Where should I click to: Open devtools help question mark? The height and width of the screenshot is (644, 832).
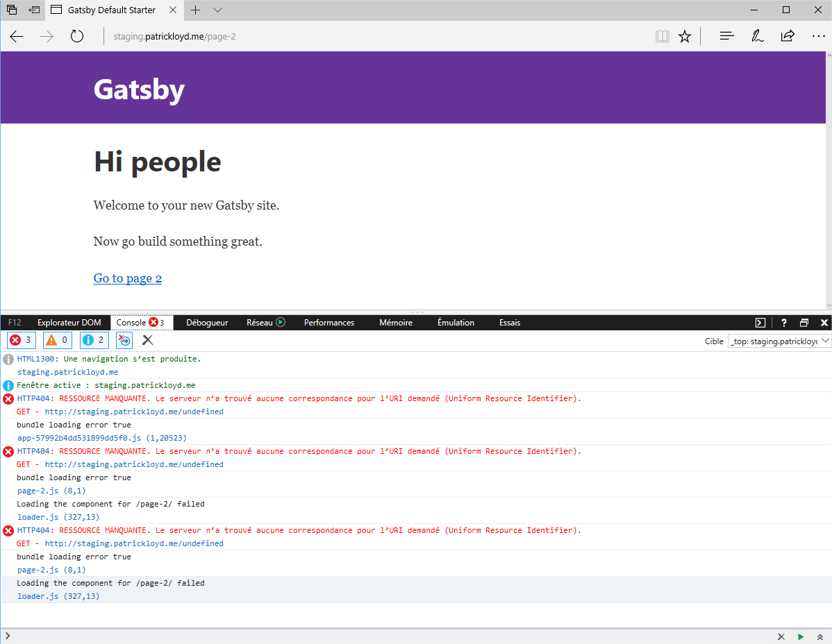(x=783, y=322)
